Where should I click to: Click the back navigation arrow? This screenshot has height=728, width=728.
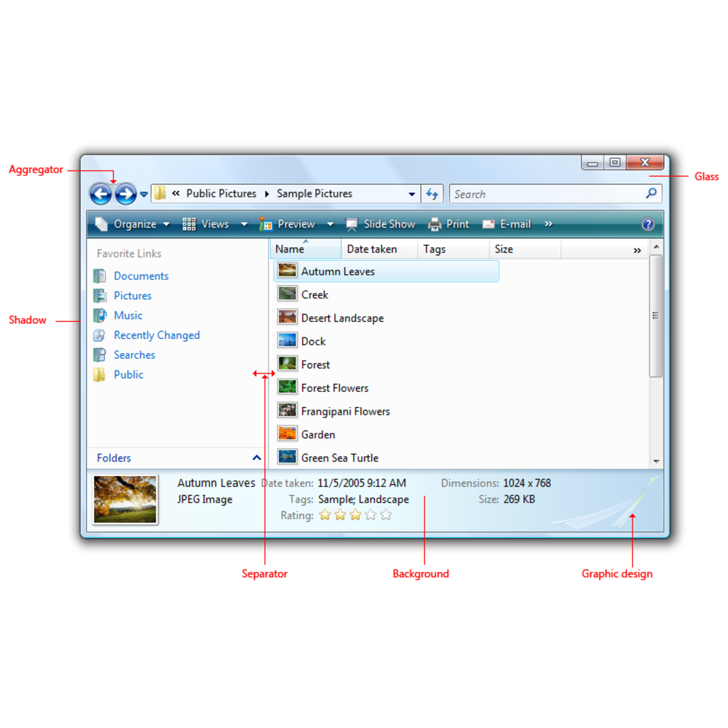pyautogui.click(x=100, y=193)
